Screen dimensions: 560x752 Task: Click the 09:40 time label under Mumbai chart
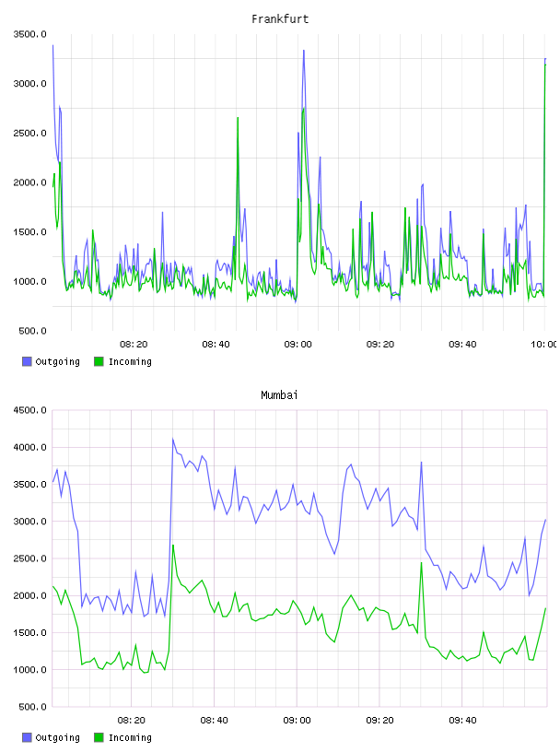pos(462,721)
